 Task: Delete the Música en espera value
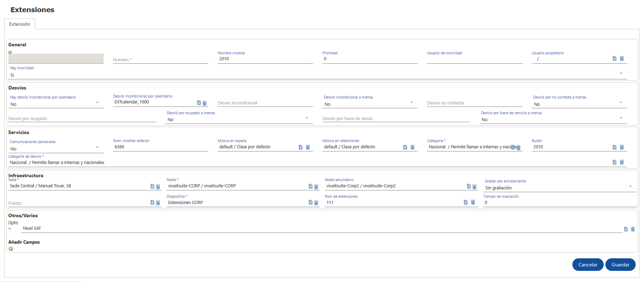(308, 147)
